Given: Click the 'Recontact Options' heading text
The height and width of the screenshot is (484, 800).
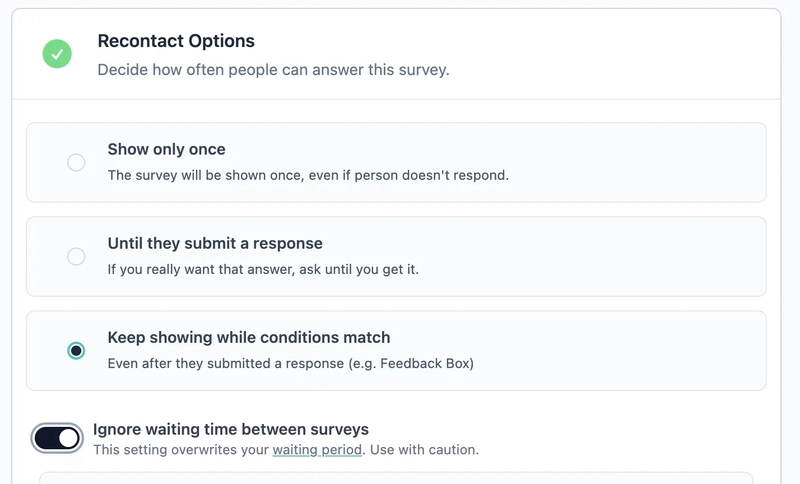Looking at the screenshot, I should pyautogui.click(x=176, y=41).
